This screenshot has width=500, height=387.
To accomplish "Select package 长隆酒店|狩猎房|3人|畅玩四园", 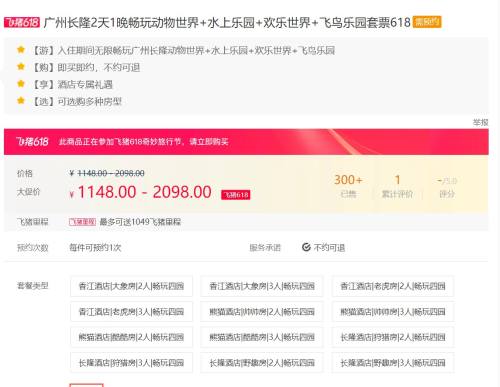I will click(x=131, y=363).
